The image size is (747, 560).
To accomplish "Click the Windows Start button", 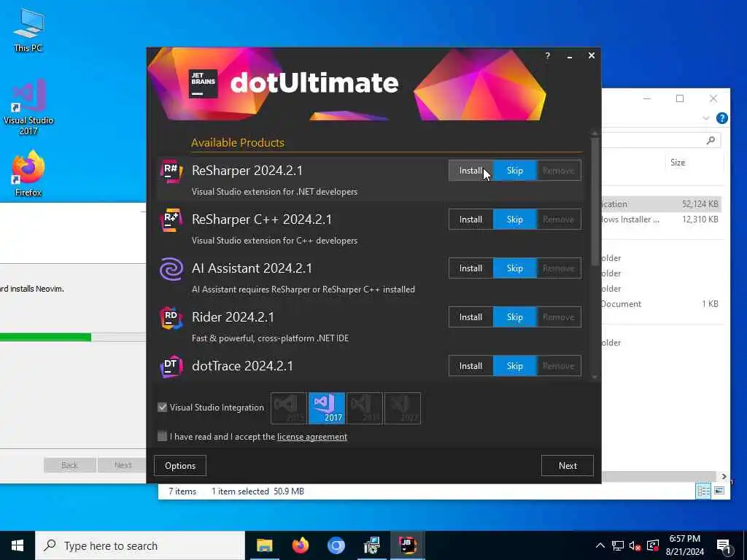I will (x=18, y=545).
